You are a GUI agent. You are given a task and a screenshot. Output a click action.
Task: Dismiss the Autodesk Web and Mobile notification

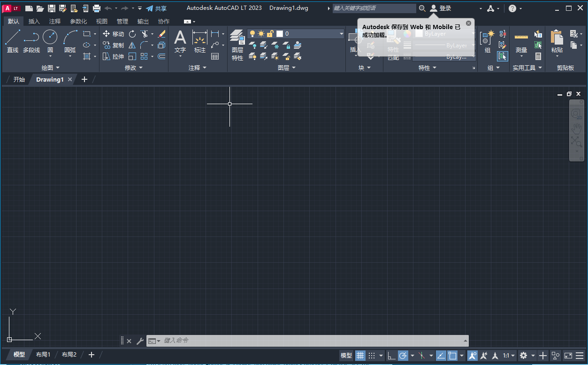click(x=468, y=23)
